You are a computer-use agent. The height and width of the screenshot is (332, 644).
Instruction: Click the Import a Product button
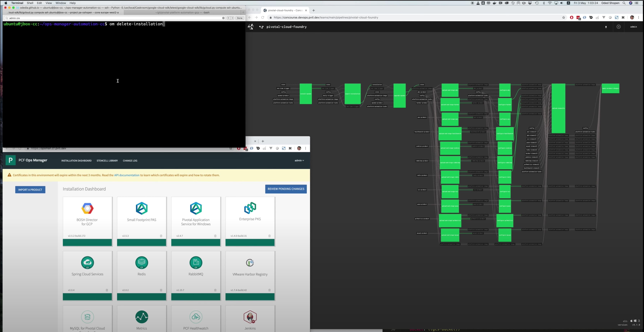(30, 190)
